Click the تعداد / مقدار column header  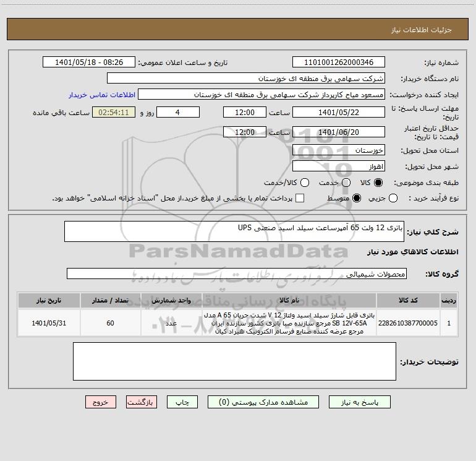tap(111, 300)
